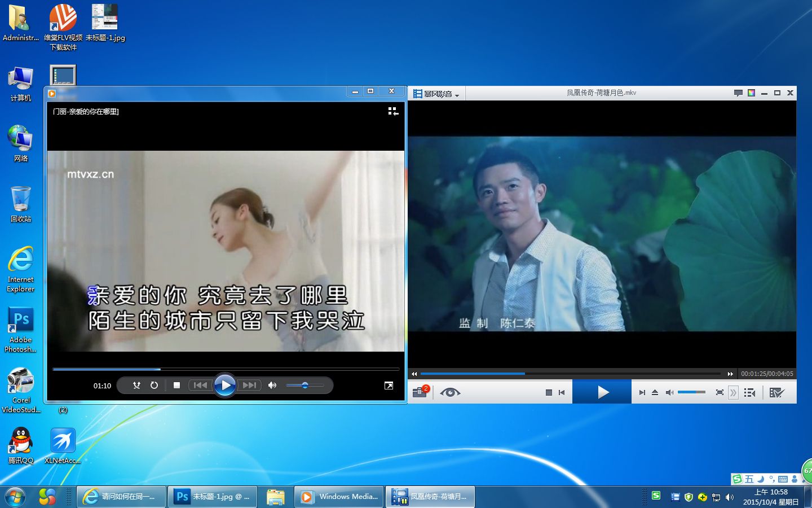Open the Administrator folder desktop icon
The height and width of the screenshot is (508, 812).
click(x=21, y=24)
